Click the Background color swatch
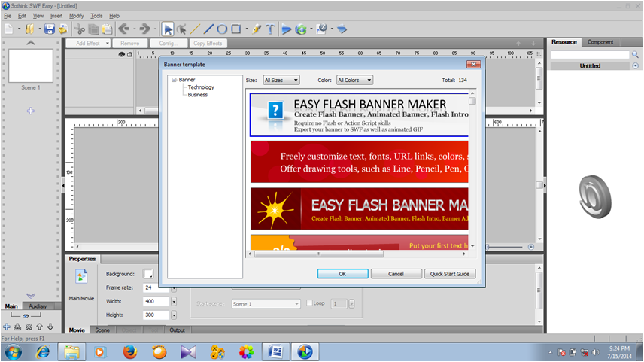Screen dimensions: 644x362 (x=149, y=273)
